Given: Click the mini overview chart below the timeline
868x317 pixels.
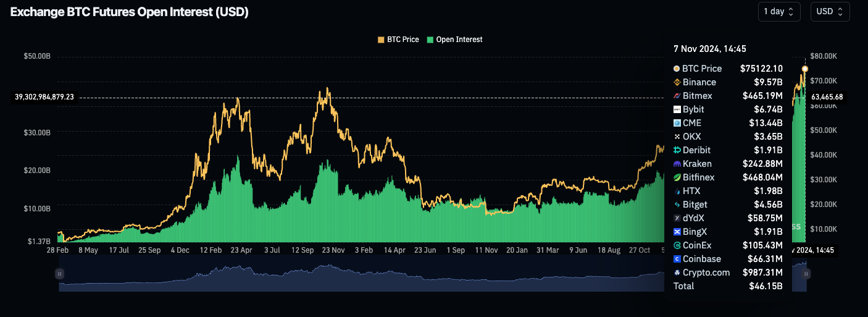Looking at the screenshot, I should pyautogui.click(x=370, y=277).
